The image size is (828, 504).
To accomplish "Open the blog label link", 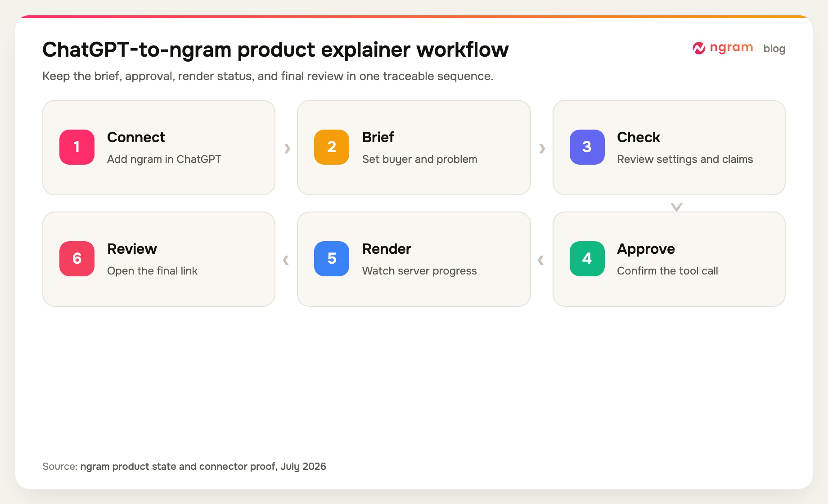I will pyautogui.click(x=774, y=49).
